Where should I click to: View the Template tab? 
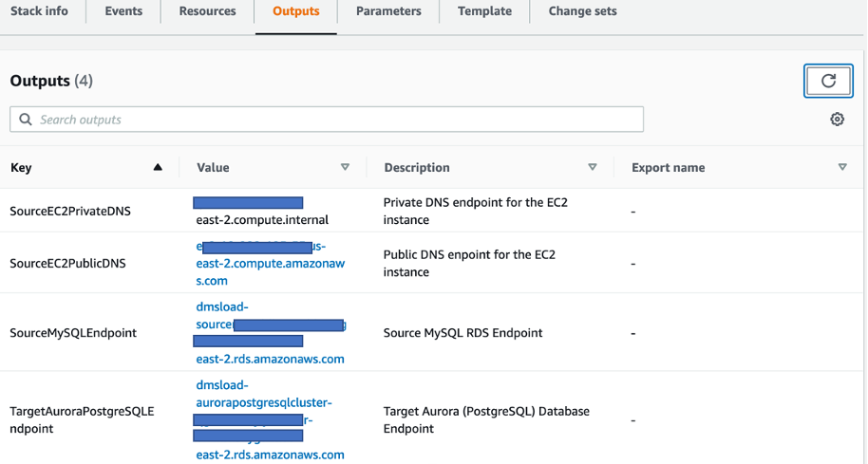click(x=484, y=11)
